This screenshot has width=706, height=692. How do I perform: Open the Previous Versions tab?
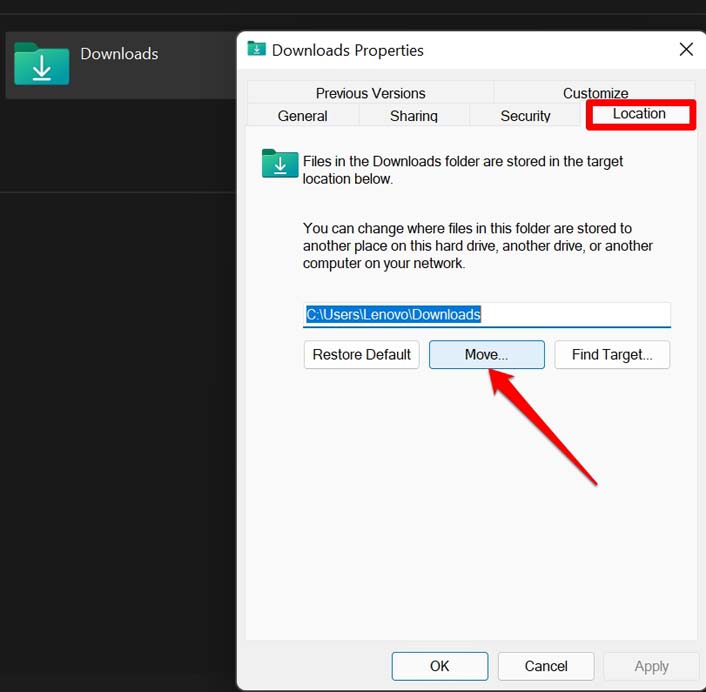[370, 93]
